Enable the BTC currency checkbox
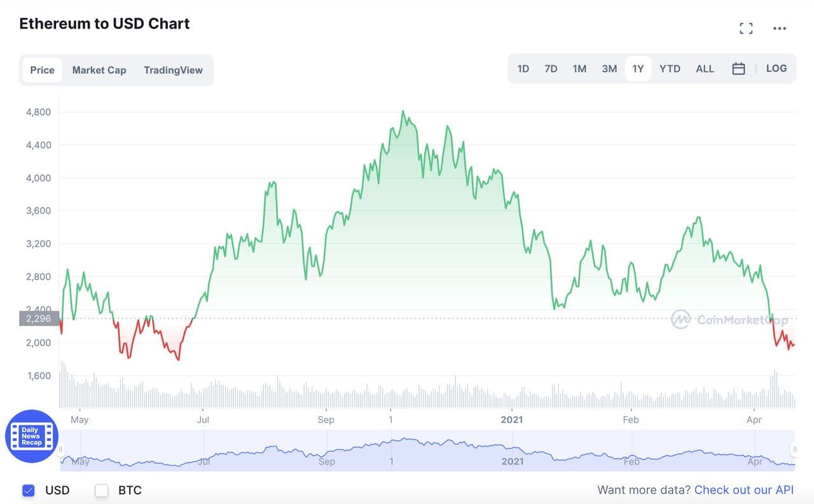The width and height of the screenshot is (814, 504). point(102,490)
